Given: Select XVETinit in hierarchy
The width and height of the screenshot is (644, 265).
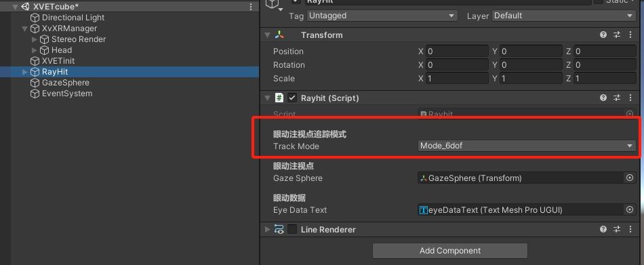Looking at the screenshot, I should click(58, 61).
